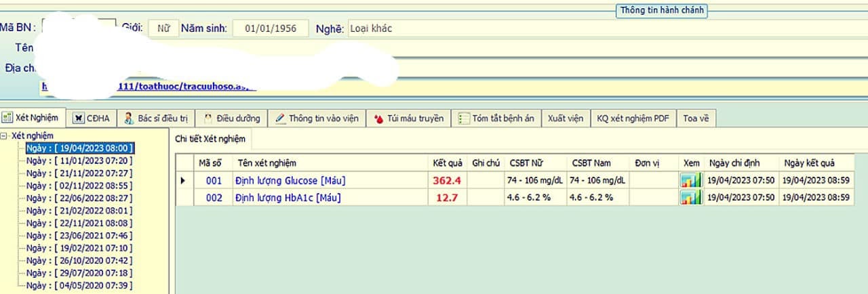Select tree date 19/04/2023 08:00
Screen dimensions: 868x294
[79, 148]
